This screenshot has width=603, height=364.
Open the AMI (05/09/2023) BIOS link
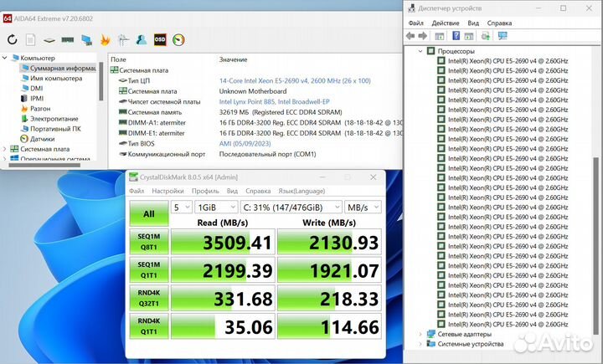click(245, 143)
